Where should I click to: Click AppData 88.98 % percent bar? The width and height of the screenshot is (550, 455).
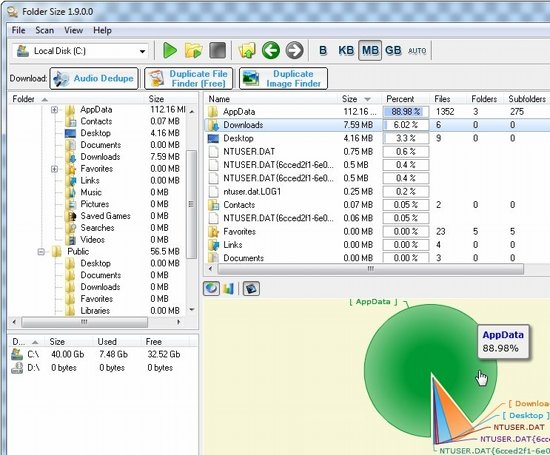coord(406,112)
